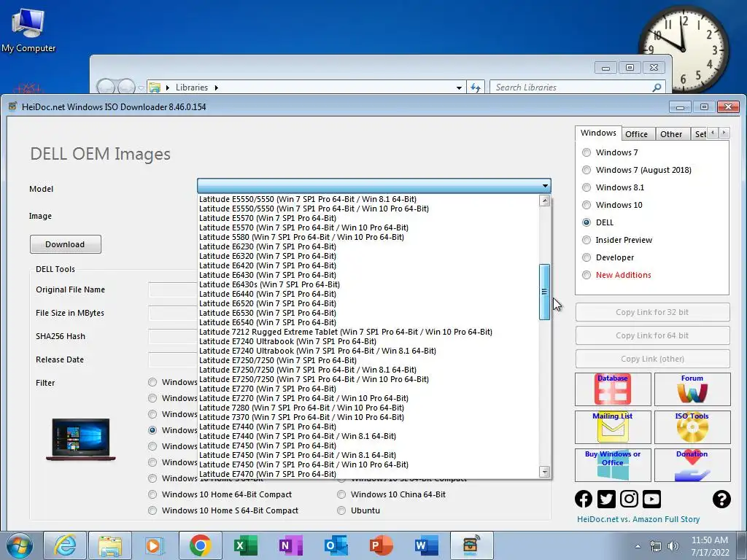Show hidden tray icons arrow

(x=638, y=546)
